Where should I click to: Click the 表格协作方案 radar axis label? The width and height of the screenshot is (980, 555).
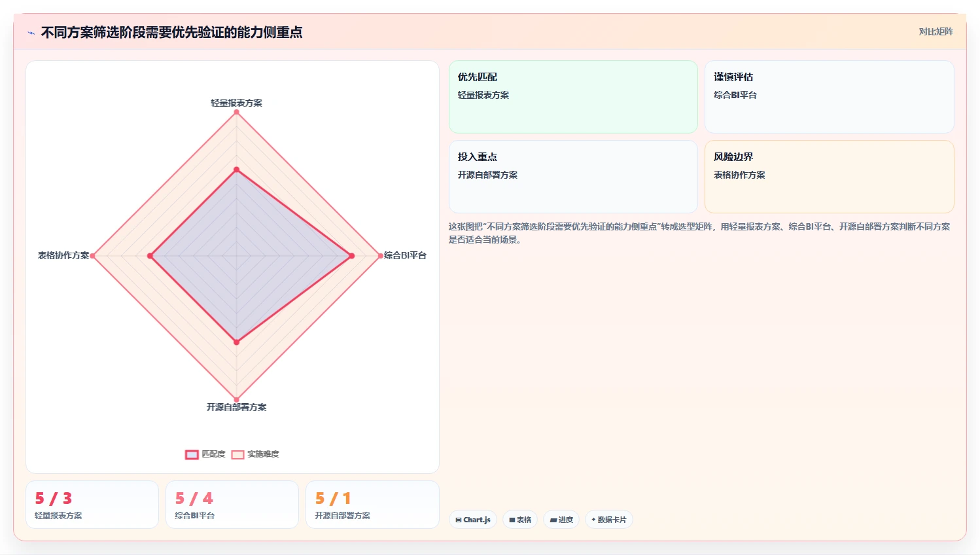point(63,255)
